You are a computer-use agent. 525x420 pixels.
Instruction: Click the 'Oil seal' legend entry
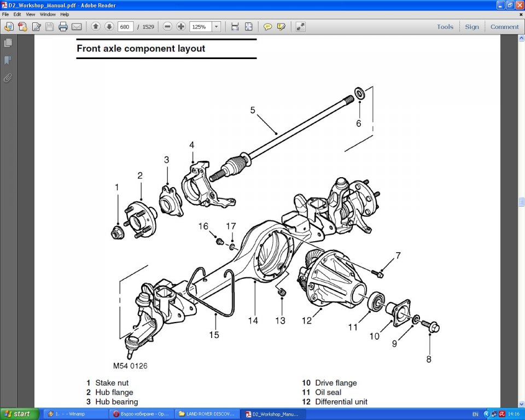[x=328, y=392]
